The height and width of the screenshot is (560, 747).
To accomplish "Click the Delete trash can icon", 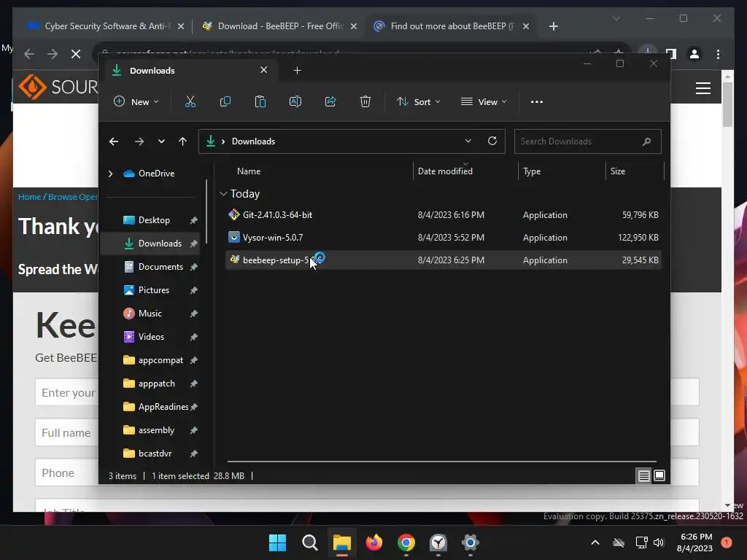I will (365, 101).
